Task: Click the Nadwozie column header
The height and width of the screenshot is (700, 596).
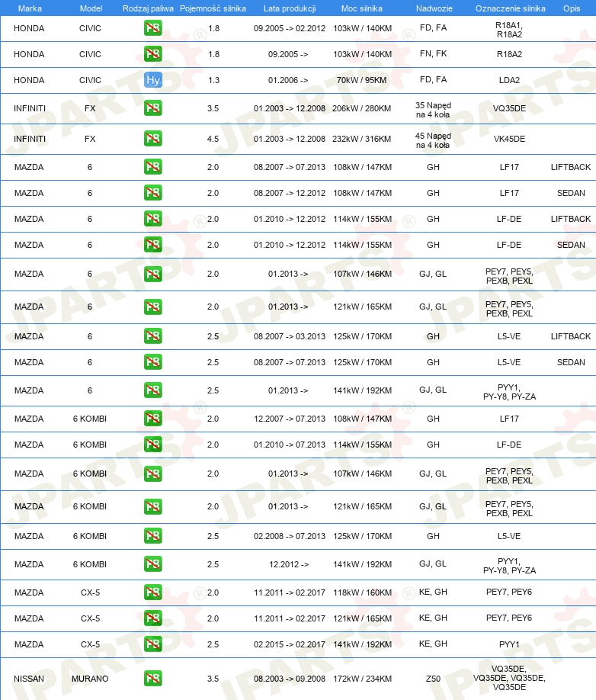Action: (434, 8)
